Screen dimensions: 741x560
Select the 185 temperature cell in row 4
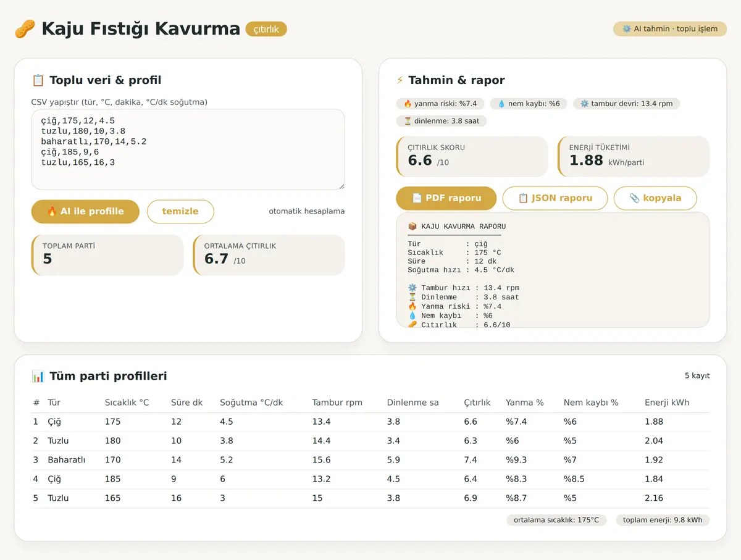tap(113, 479)
